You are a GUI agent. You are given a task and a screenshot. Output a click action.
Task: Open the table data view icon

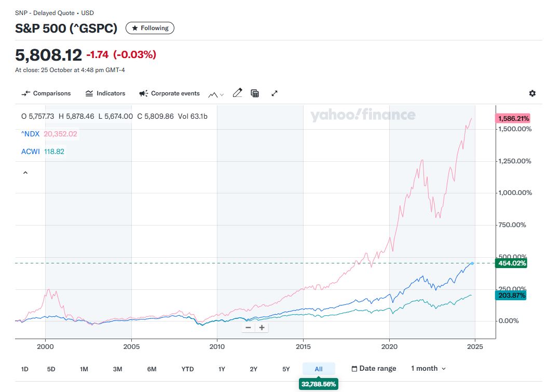coord(255,93)
